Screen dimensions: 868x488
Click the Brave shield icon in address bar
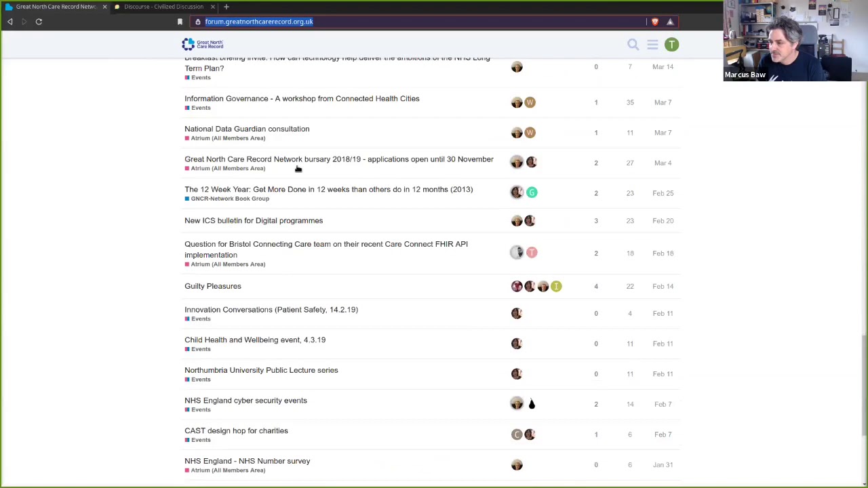coord(654,22)
